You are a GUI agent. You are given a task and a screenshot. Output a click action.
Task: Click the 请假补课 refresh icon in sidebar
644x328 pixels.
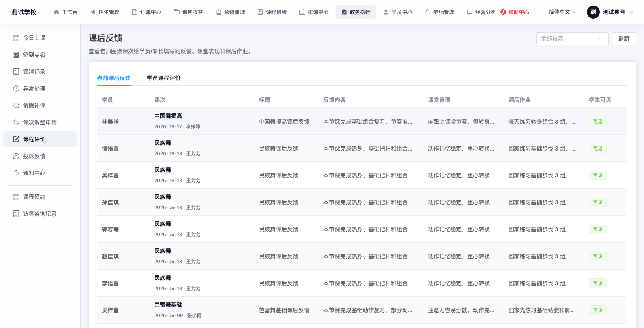[x=16, y=105]
